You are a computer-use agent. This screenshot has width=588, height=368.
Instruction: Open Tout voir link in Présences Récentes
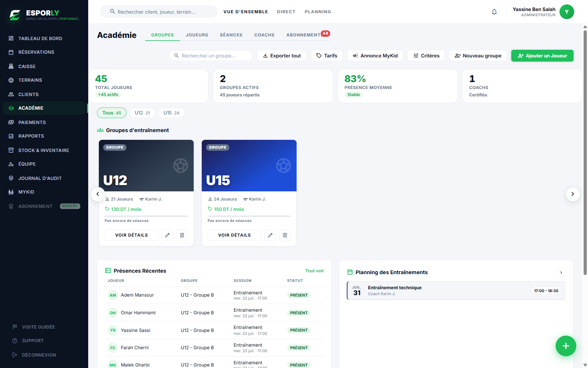click(315, 271)
